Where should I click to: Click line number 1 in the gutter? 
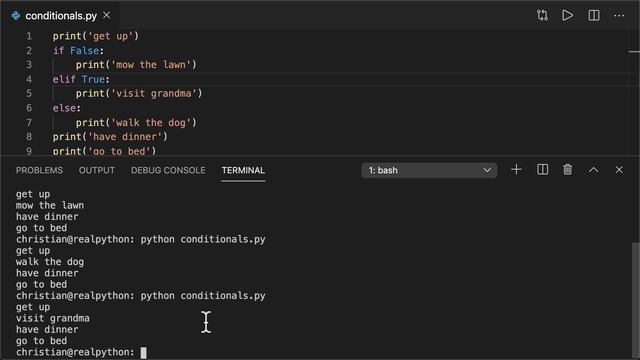point(29,36)
